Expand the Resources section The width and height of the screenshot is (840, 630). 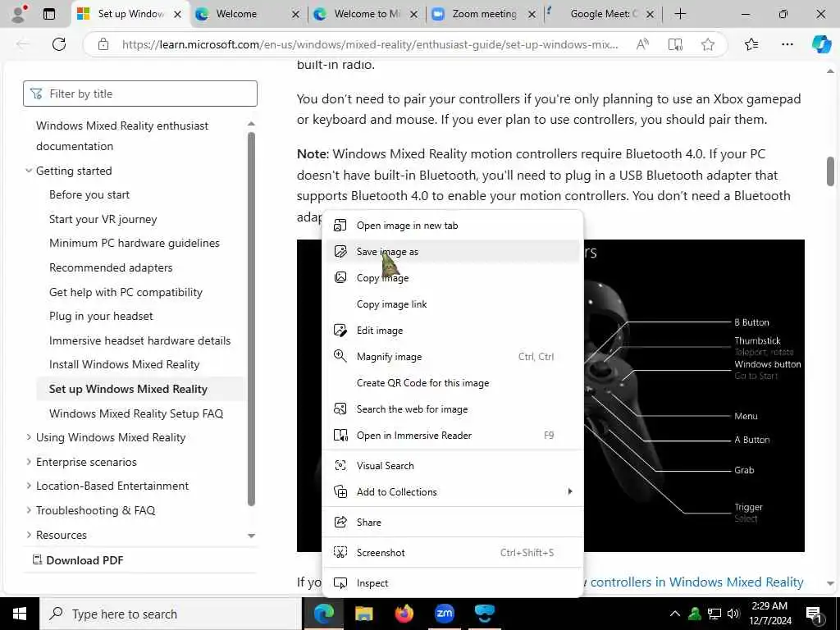point(29,535)
